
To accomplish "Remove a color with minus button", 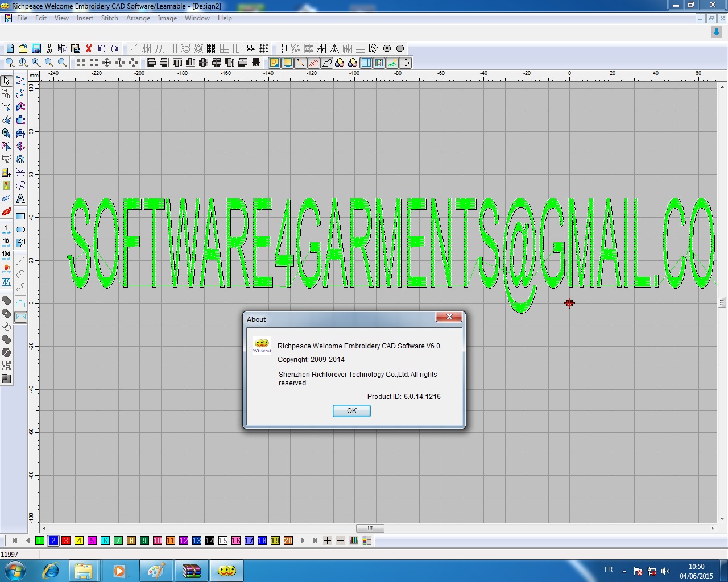I will pos(341,541).
